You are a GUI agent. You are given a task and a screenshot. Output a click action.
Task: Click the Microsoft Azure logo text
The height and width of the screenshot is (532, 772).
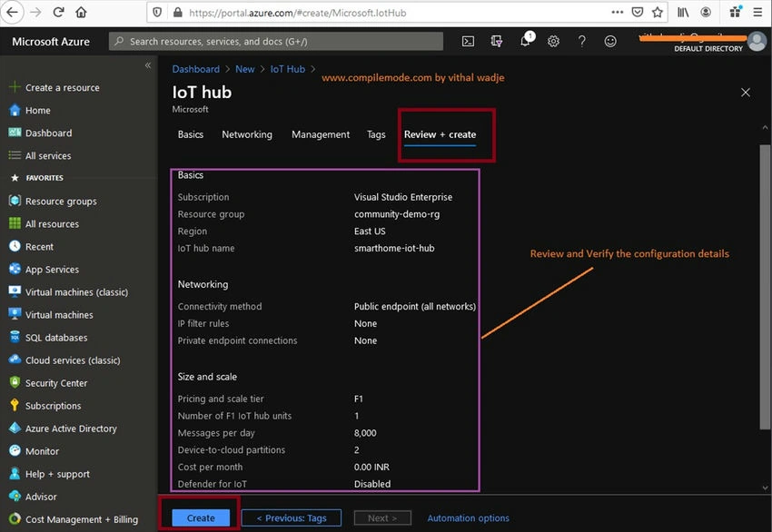point(51,42)
